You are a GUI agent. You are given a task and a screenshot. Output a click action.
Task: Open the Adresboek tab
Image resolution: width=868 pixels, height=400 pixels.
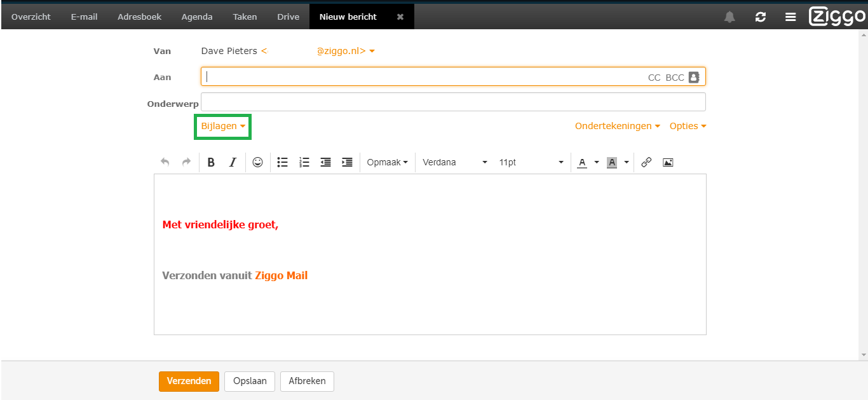139,17
